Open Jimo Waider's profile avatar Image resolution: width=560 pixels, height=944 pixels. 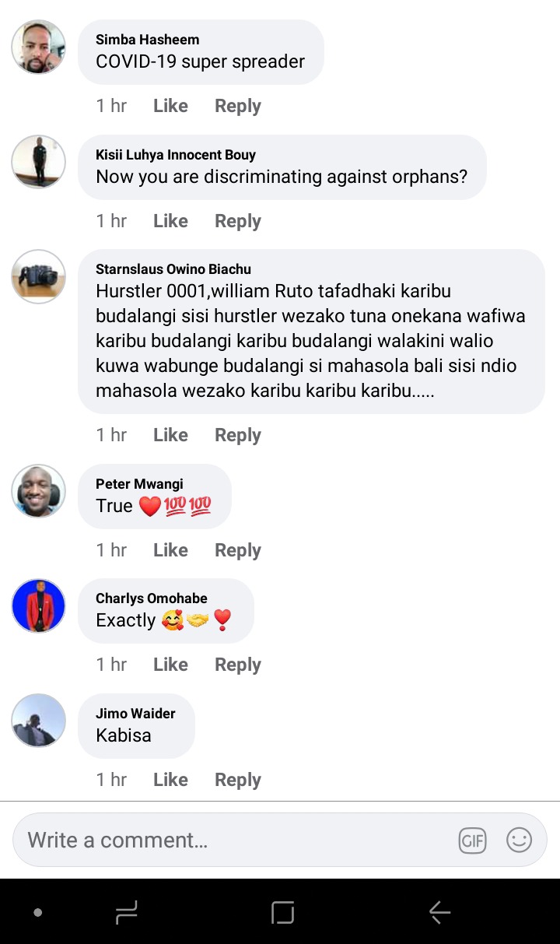click(38, 721)
